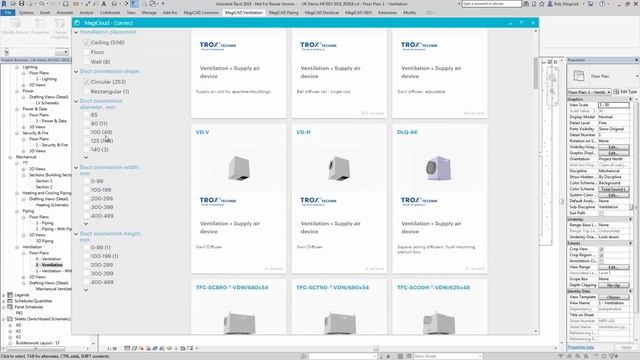Select 'Buildenwork Layout - 1F' in Project Browser
Image resolution: width=640 pixels, height=360 pixels.
[38, 343]
